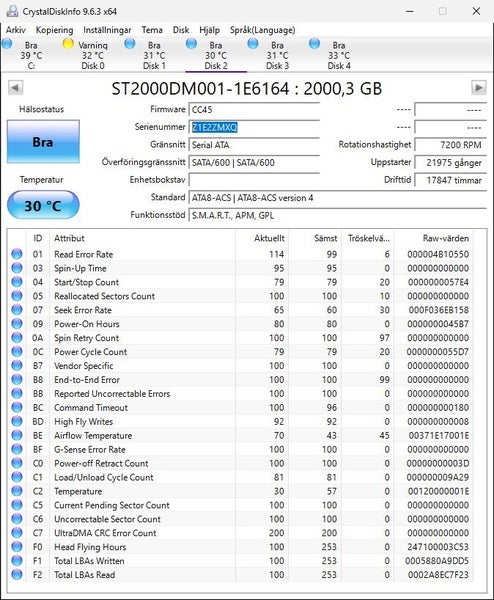
Task: Click the Total LBAs Read status orb
Action: pos(17,574)
